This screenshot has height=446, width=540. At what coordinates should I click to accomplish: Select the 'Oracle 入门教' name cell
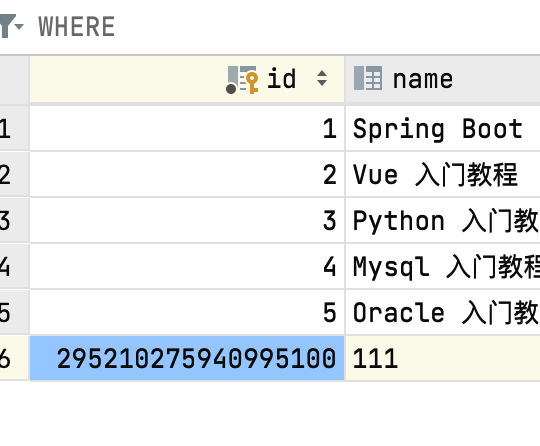443,312
